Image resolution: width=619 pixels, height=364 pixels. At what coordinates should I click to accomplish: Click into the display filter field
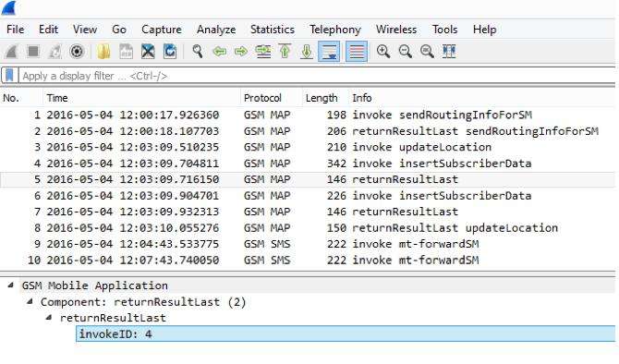point(317,76)
